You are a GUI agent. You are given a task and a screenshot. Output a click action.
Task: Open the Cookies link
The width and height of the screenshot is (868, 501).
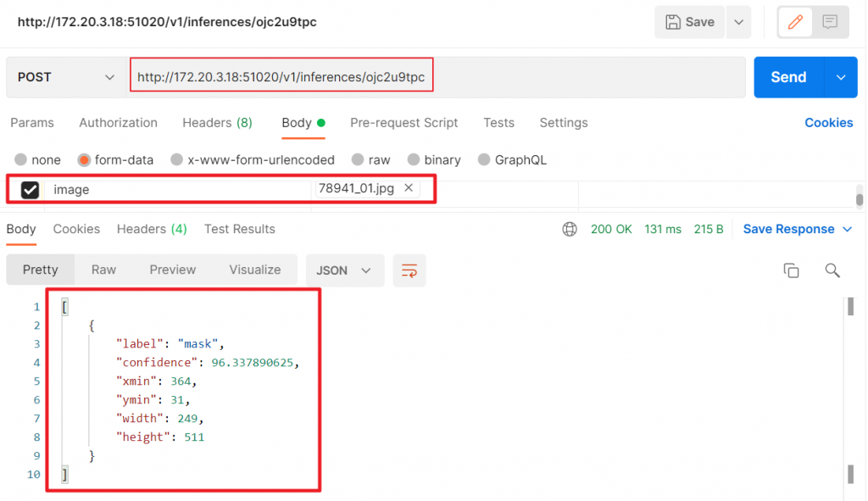(829, 123)
